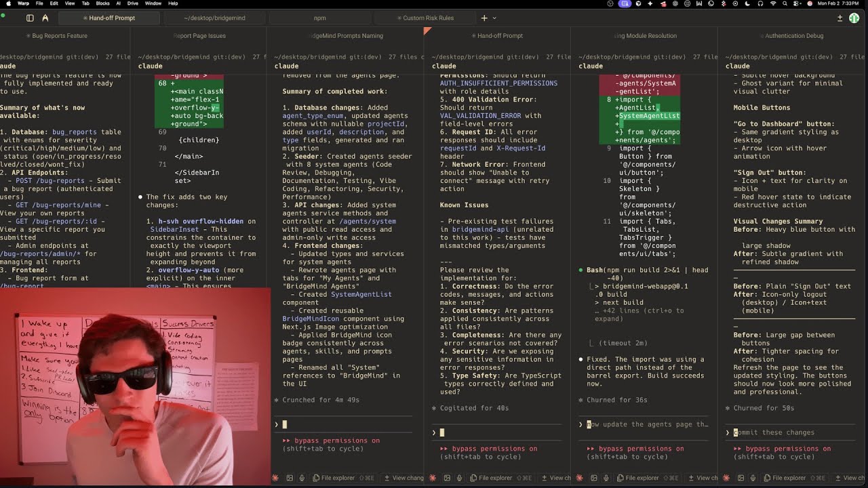Start voice input in Prompts Naming pane footer
The height and width of the screenshot is (488, 868).
click(302, 478)
